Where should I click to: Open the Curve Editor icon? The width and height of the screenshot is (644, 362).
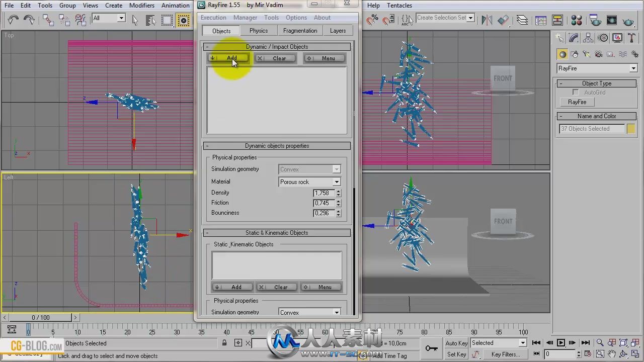point(541,20)
